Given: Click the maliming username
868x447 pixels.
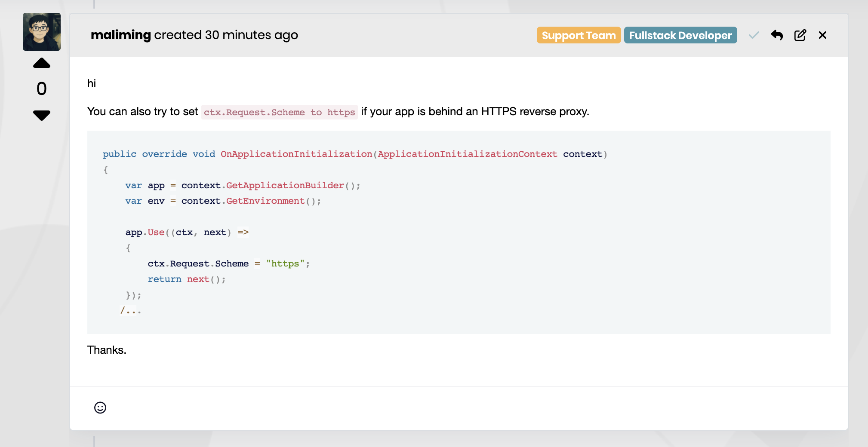Looking at the screenshot, I should point(120,35).
